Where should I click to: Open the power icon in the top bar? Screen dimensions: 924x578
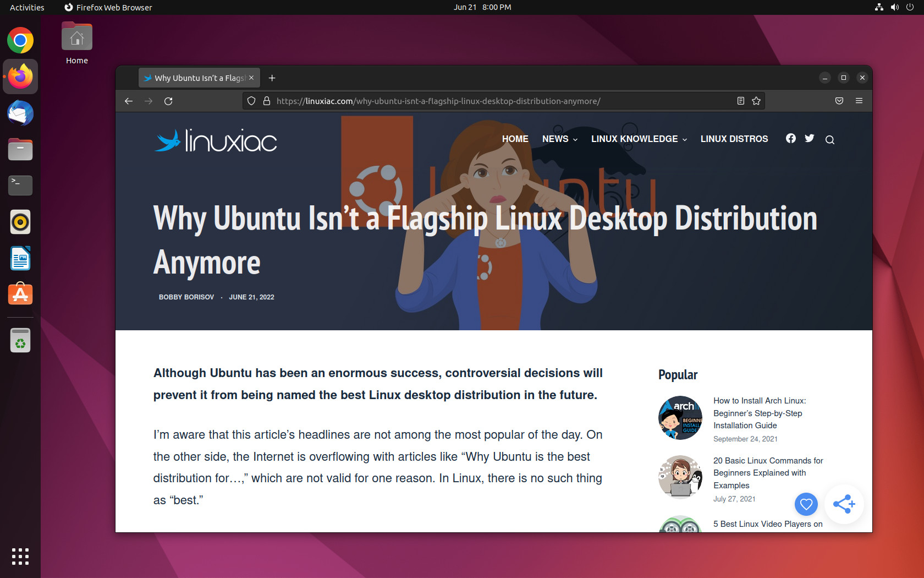[x=910, y=7]
